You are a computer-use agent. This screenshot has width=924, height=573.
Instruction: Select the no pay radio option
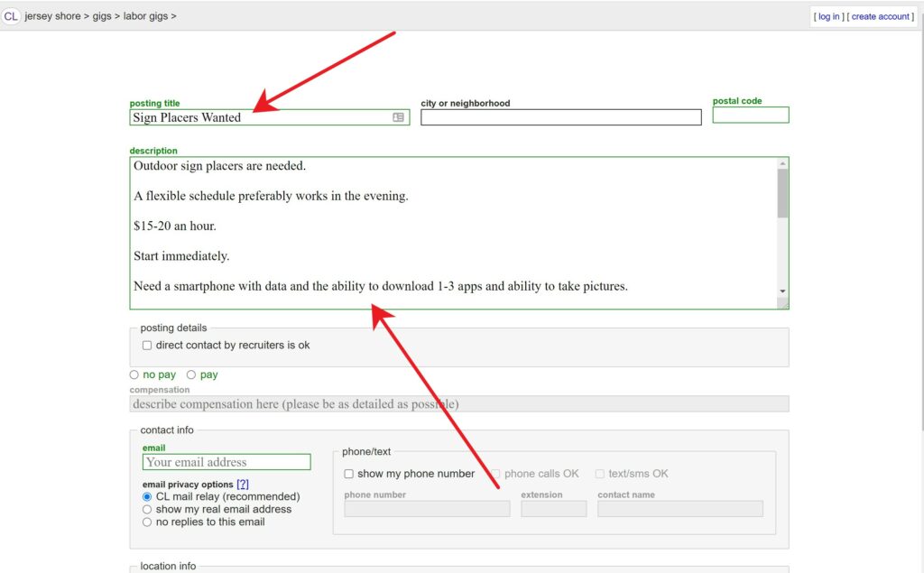[134, 374]
